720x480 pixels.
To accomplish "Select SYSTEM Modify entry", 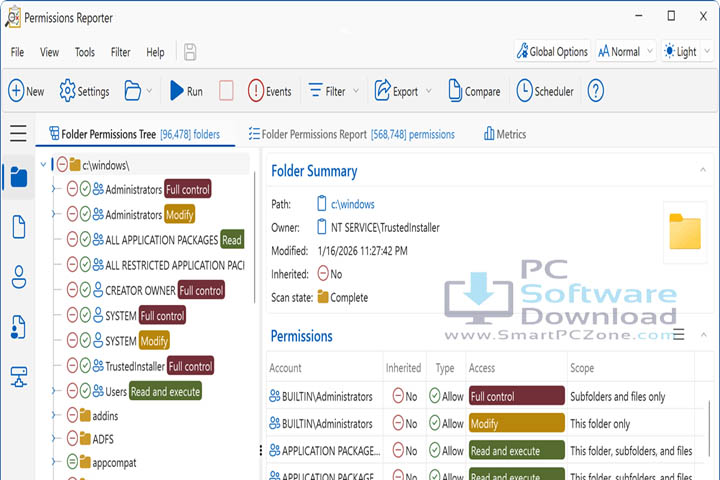I will [x=118, y=341].
